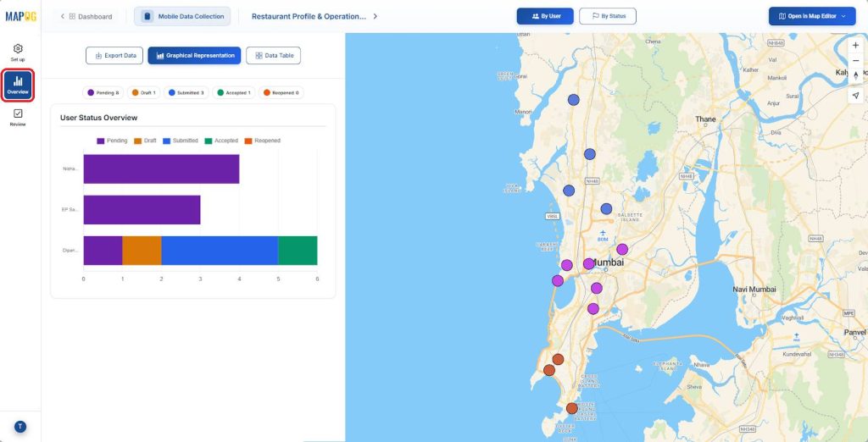The width and height of the screenshot is (868, 442).
Task: Toggle Draft series in chart legend
Action: point(145,141)
